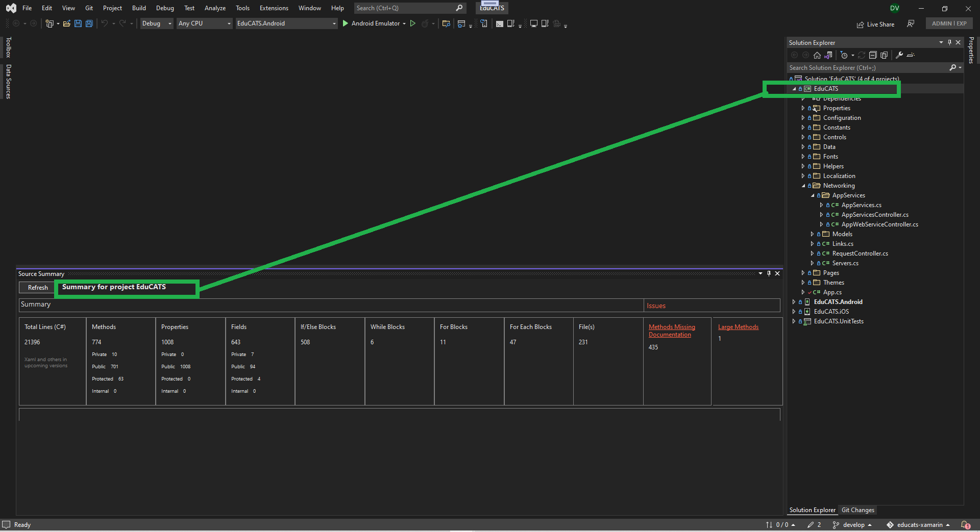
Task: Click the Undo arrow icon
Action: (104, 23)
